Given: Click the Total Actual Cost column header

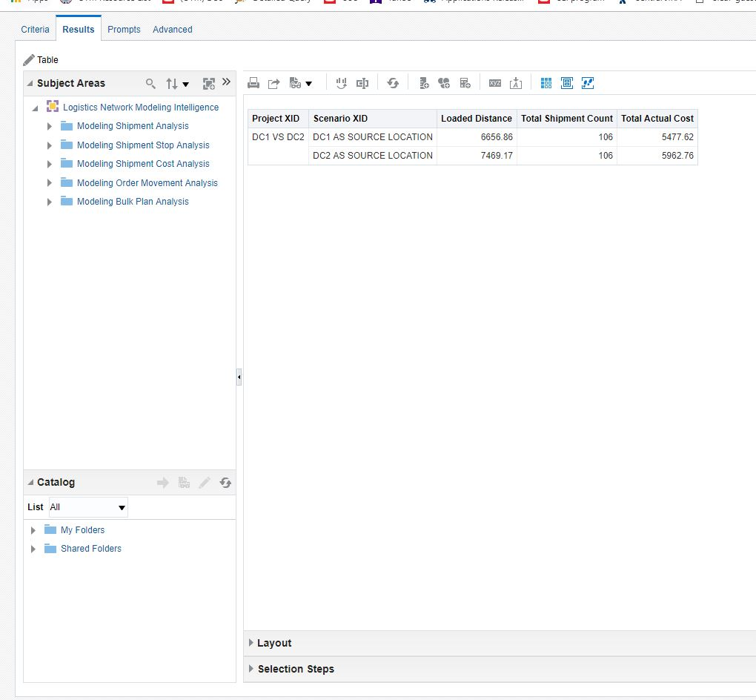Looking at the screenshot, I should tap(657, 119).
